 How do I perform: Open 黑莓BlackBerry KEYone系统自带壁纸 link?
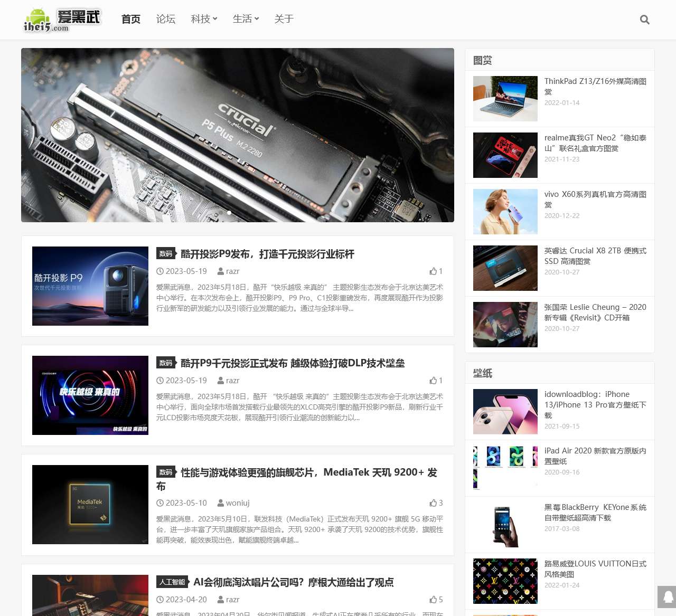point(595,513)
